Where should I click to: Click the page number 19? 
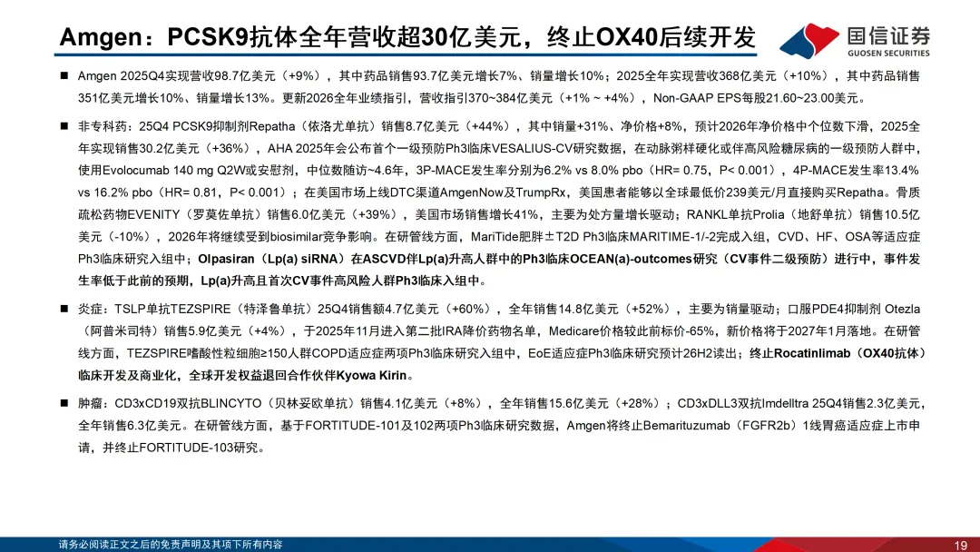(x=961, y=545)
